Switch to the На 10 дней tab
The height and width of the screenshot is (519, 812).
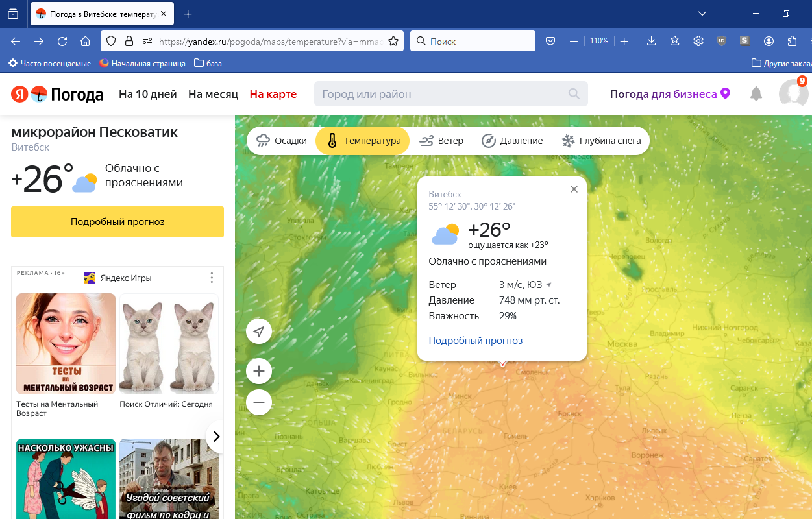[x=147, y=93]
